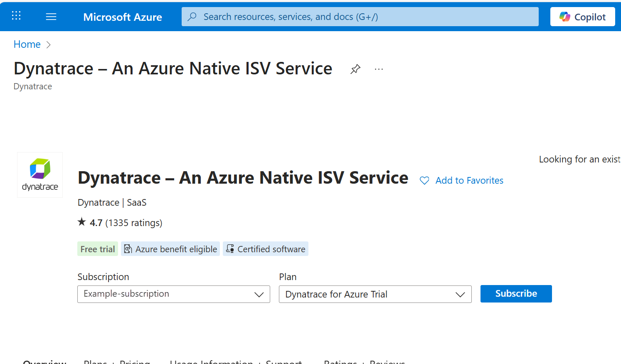Pin the Dynatrace page to dashboard

click(x=355, y=69)
